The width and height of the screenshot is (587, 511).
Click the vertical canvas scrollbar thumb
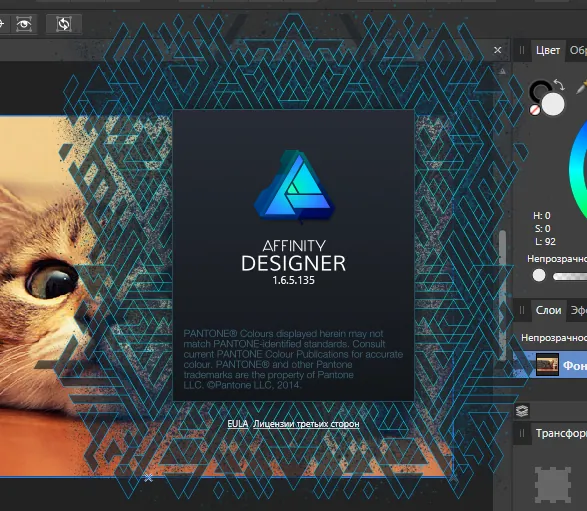click(502, 295)
